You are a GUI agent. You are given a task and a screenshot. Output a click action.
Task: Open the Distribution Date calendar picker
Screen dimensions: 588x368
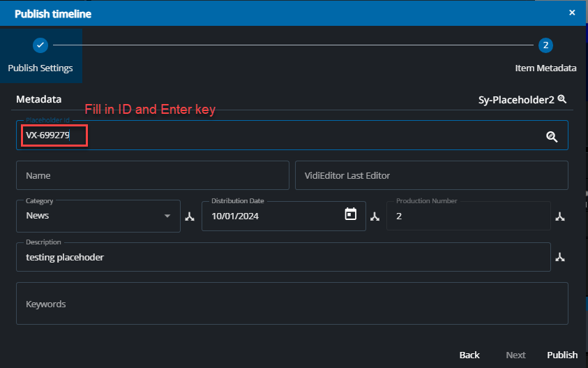(351, 214)
